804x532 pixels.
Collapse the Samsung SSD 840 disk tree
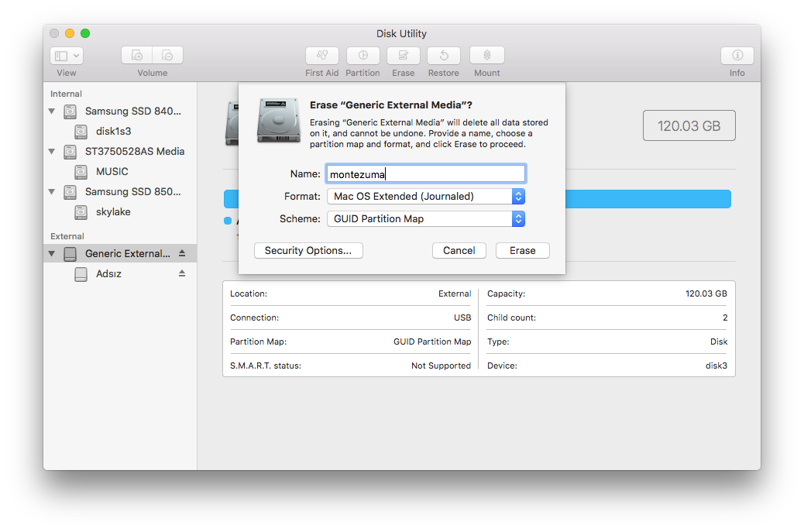click(x=52, y=112)
